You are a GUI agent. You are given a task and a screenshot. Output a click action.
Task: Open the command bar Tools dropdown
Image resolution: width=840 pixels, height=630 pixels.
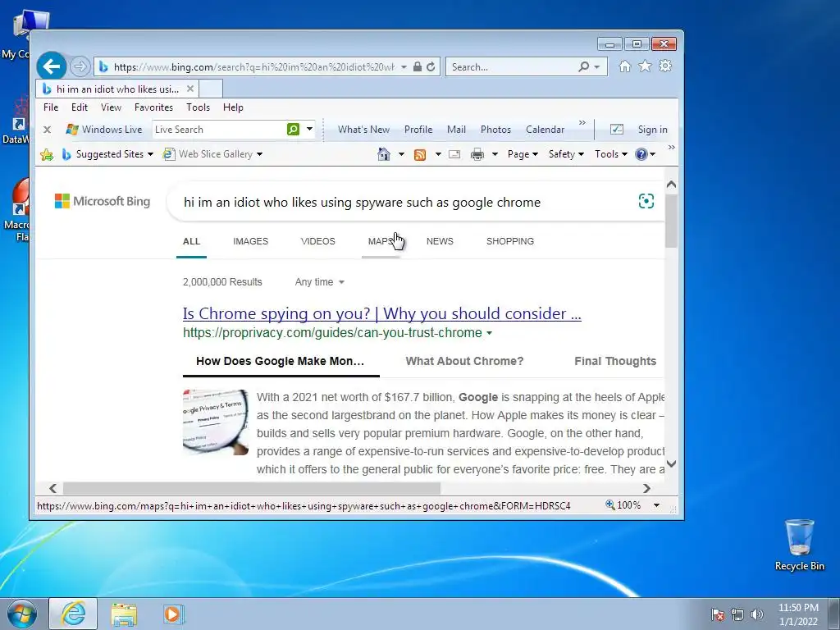(x=610, y=154)
